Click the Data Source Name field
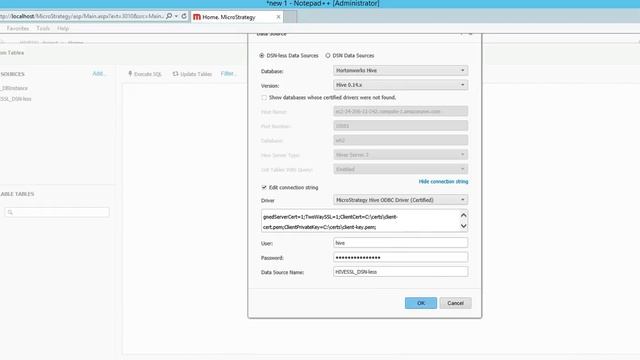Viewport: 640px width, 360px height. tap(400, 272)
